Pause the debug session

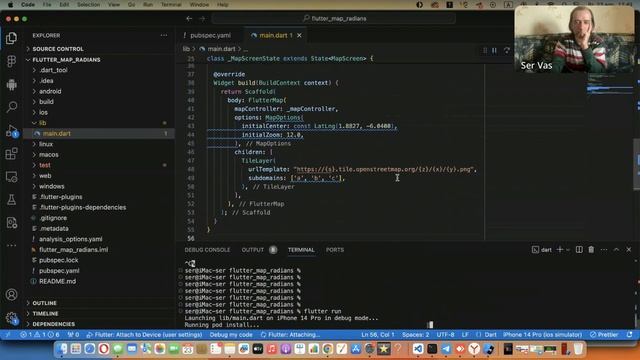[x=494, y=51]
